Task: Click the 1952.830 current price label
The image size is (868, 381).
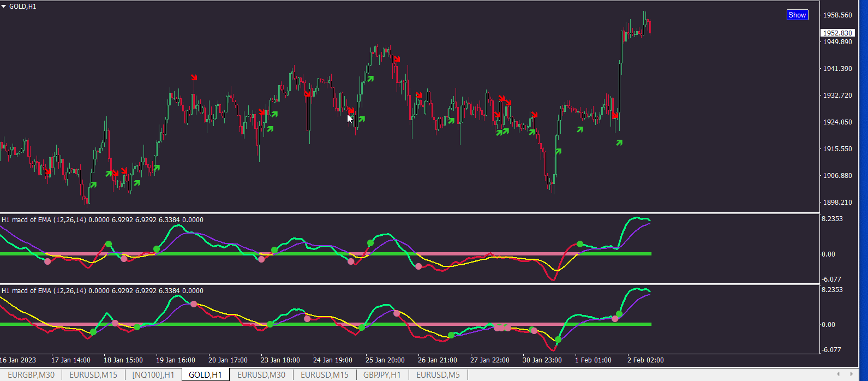Action: pyautogui.click(x=837, y=33)
